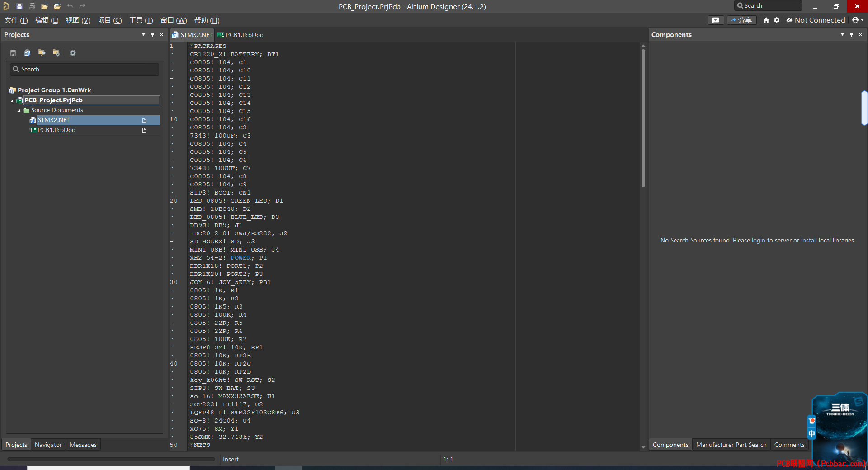Click the Open Project icon in the title bar

(57, 6)
